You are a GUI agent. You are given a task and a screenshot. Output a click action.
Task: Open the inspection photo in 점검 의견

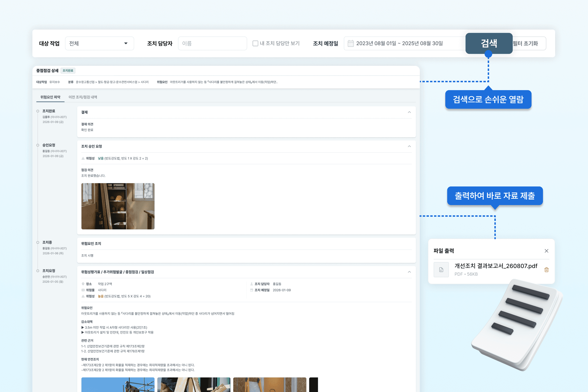[118, 206]
